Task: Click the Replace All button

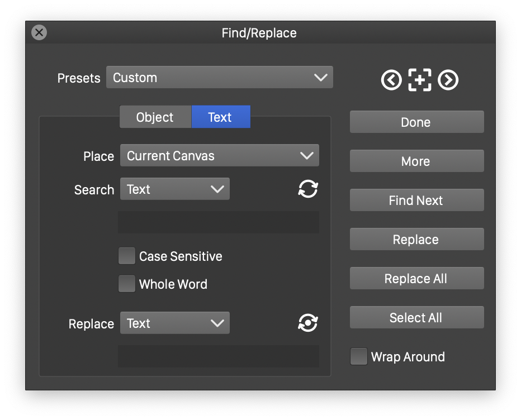Action: tap(416, 279)
